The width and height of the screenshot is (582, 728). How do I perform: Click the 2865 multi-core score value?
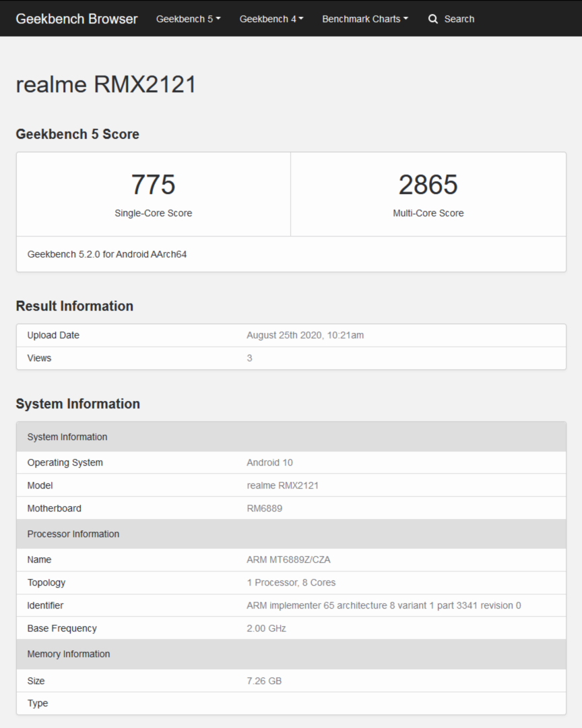[x=428, y=184]
